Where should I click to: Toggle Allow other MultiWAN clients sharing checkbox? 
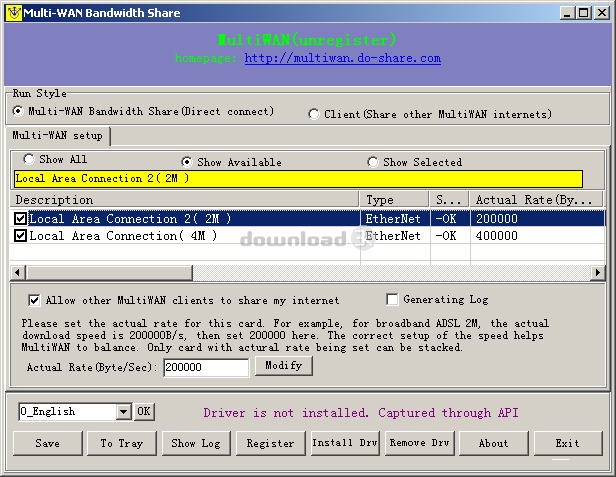pyautogui.click(x=35, y=300)
